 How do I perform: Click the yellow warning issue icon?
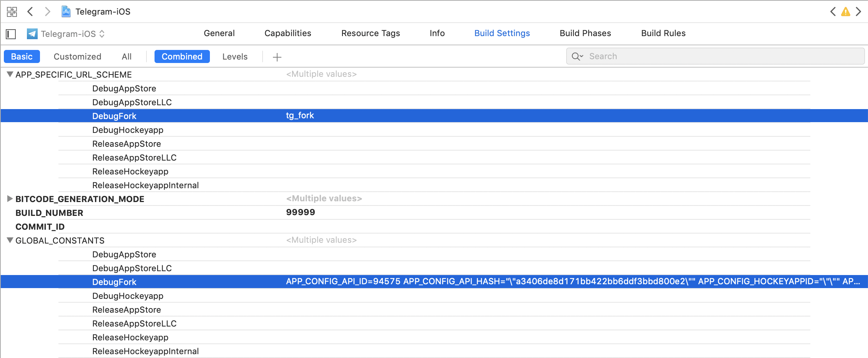846,12
